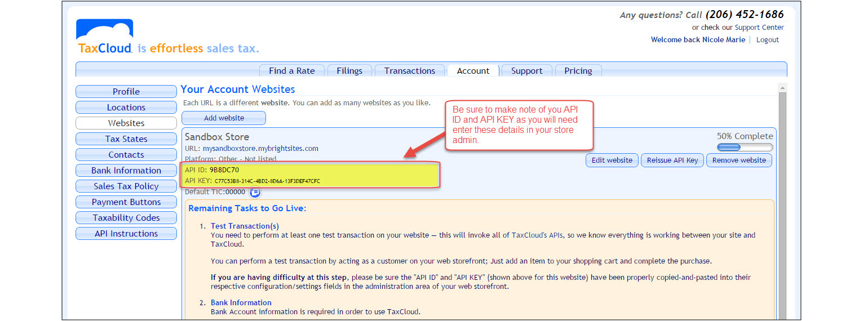Viewport: 868px width, 321px height.
Task: Click the phone number (206) 452-1686
Action: click(745, 15)
